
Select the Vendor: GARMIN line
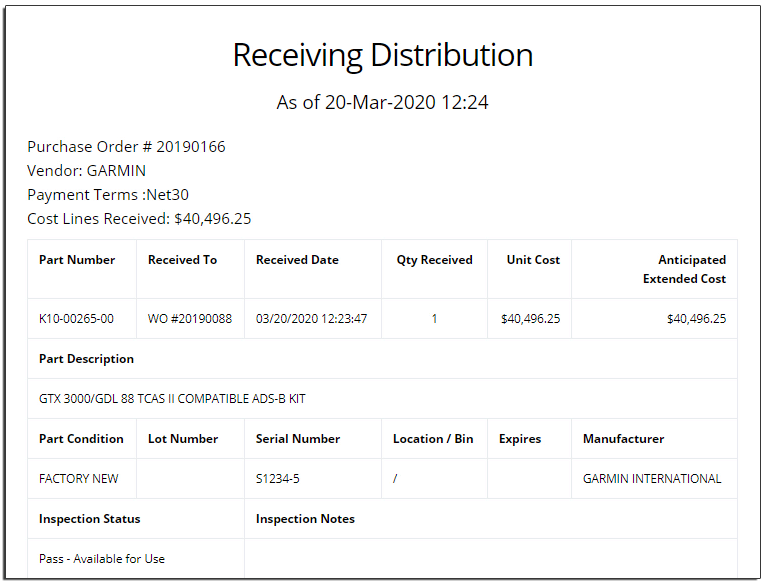tap(86, 170)
